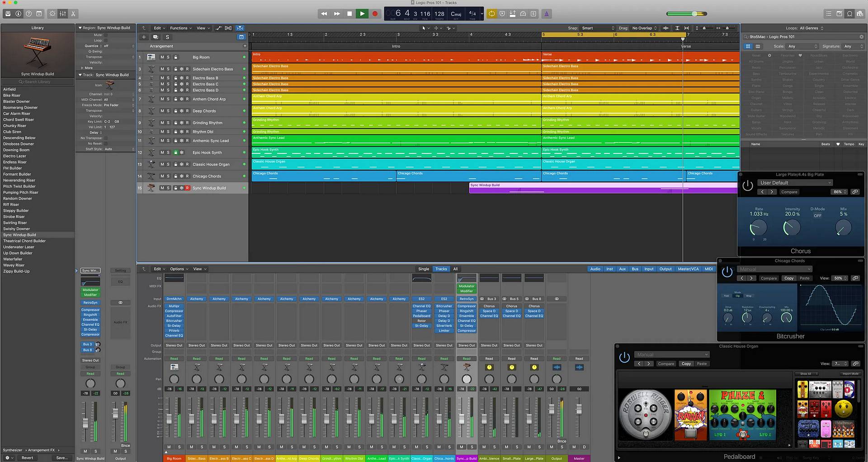This screenshot has width=868, height=462.
Task: Switch to the Tracks tab in Mixer
Action: [441, 269]
